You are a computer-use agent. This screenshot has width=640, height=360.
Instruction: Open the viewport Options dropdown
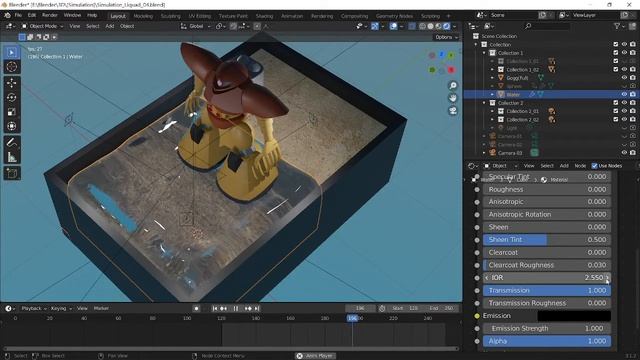pos(446,37)
